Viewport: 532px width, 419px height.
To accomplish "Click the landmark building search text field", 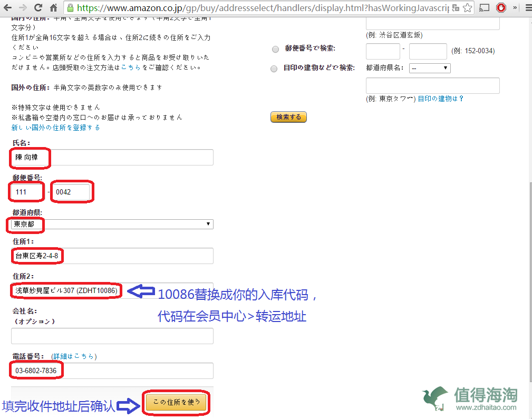I will 432,85.
